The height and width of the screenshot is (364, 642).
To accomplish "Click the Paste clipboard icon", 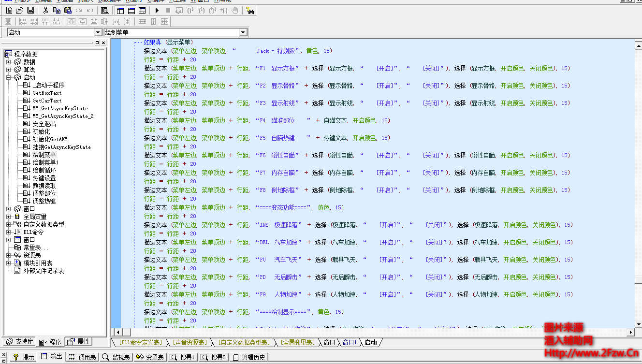I will [68, 10].
